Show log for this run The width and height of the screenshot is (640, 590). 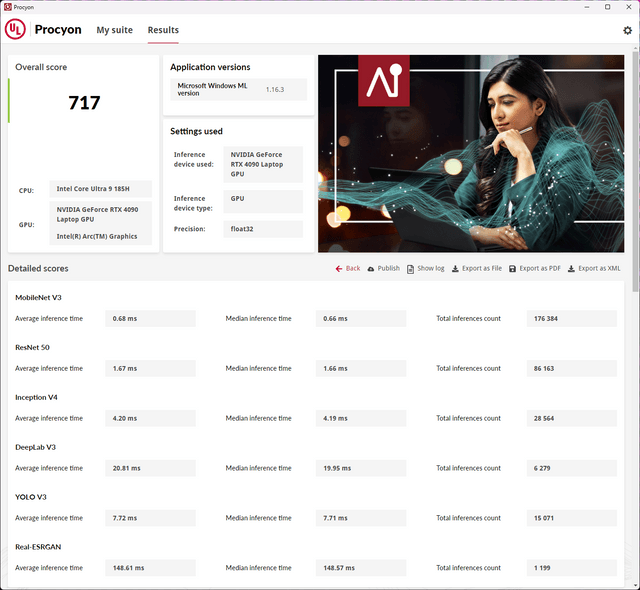(x=426, y=268)
